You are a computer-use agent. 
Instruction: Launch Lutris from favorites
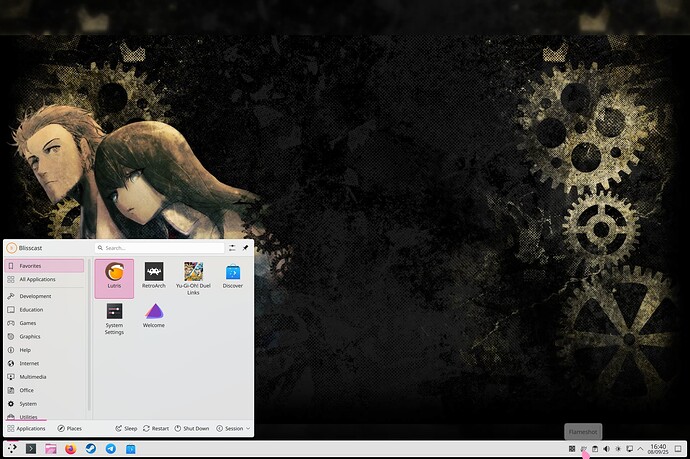pos(114,279)
